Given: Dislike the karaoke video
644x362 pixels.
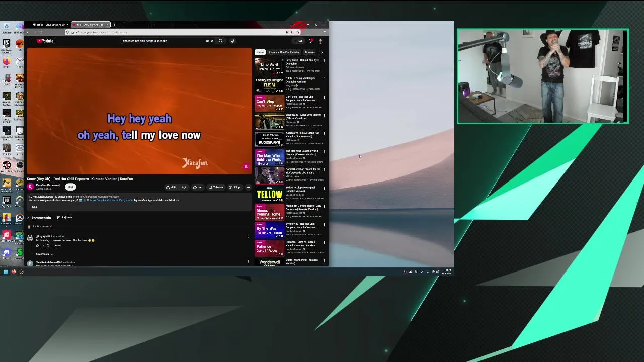Looking at the screenshot, I should point(184,187).
